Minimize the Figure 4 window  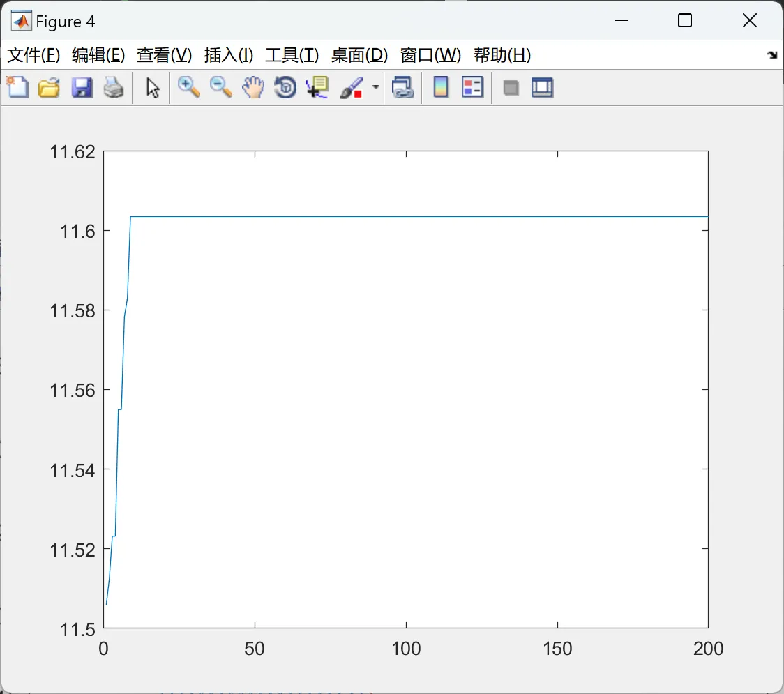tap(621, 20)
